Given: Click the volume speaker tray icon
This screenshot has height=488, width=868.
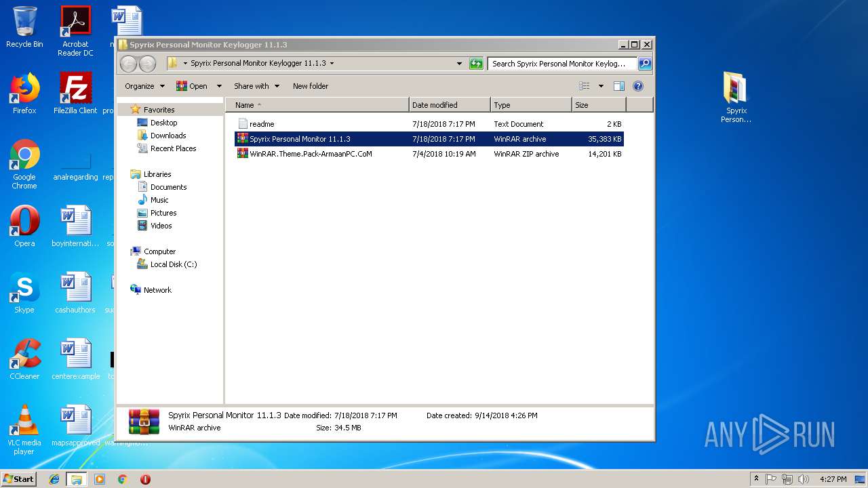Looking at the screenshot, I should click(804, 479).
